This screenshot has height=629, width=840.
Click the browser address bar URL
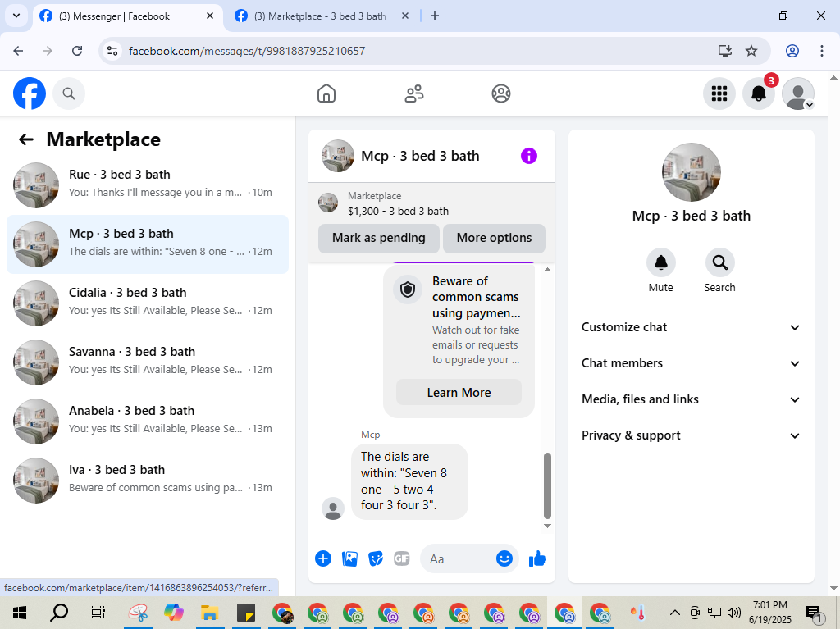pos(247,51)
